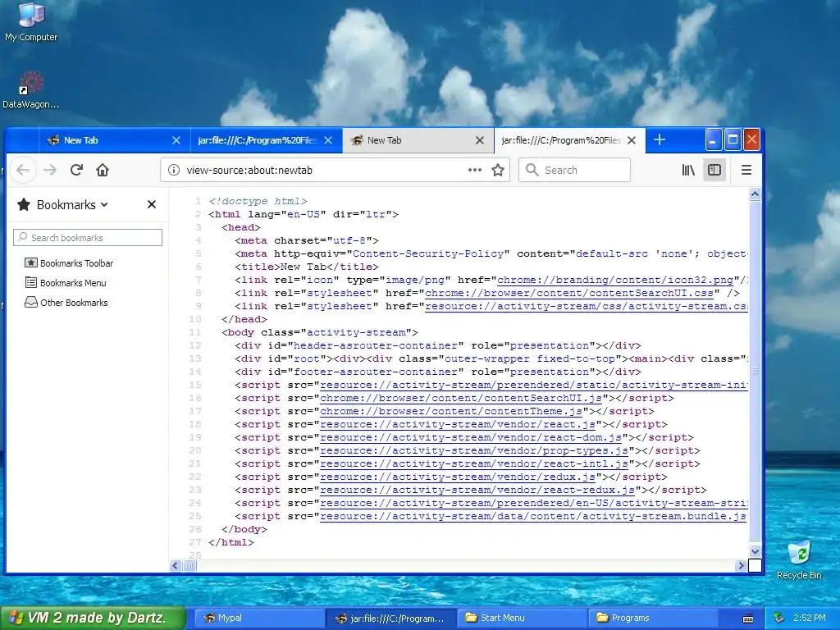
Task: Open the react-intl.js script link
Action: point(474,464)
